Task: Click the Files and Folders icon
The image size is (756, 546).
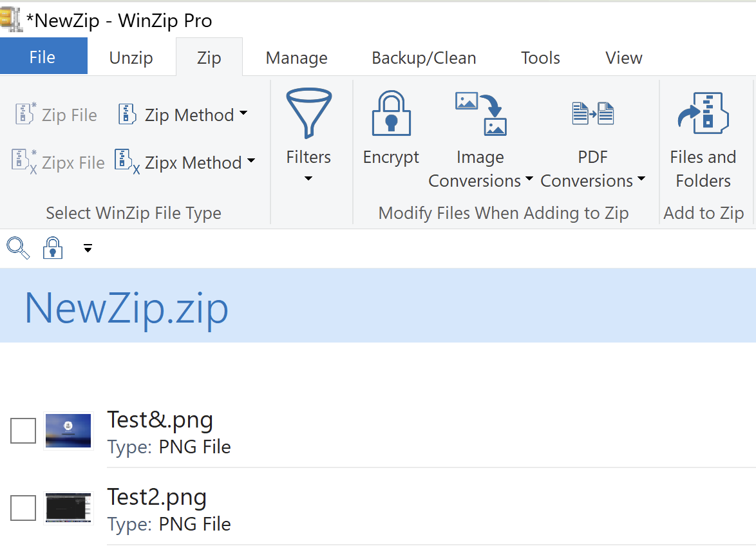Action: click(x=703, y=113)
